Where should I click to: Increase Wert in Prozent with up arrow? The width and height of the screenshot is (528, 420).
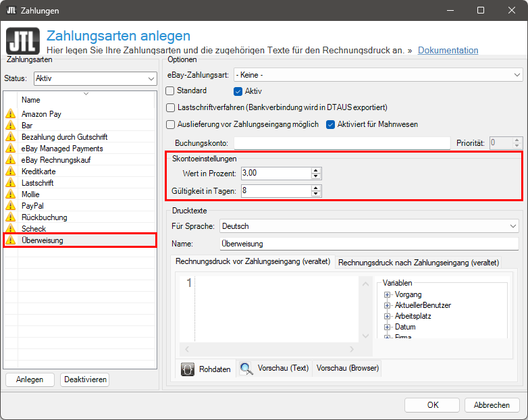coord(316,170)
